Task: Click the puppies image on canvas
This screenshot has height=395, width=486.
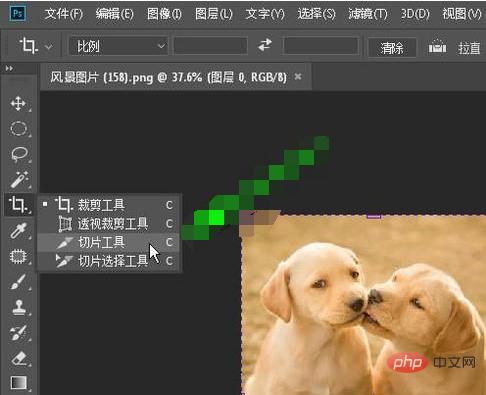Action: coord(363,304)
